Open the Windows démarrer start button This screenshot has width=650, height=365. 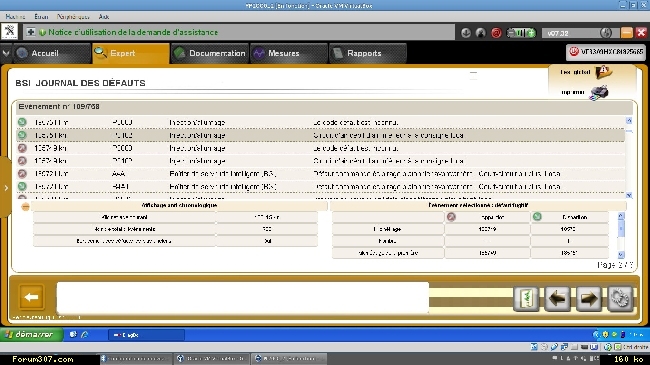32,334
